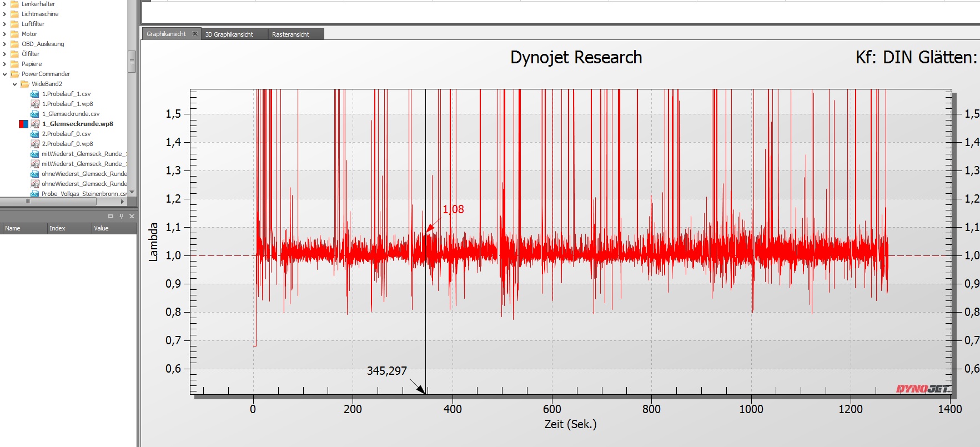Click the Motor folder icon
Viewport: 980px width, 447px height.
pos(15,34)
